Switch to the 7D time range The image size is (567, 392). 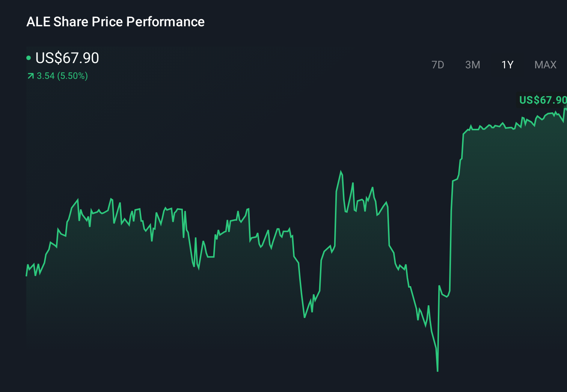coord(438,65)
